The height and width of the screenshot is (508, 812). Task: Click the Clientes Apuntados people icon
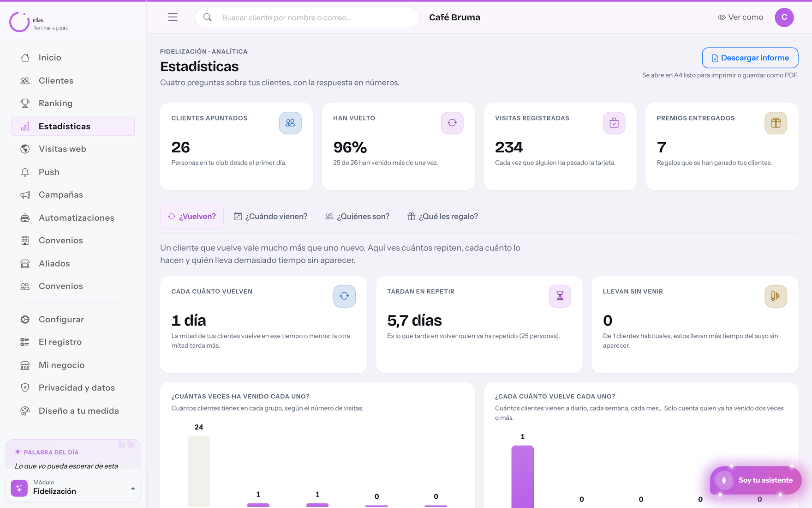click(x=290, y=123)
